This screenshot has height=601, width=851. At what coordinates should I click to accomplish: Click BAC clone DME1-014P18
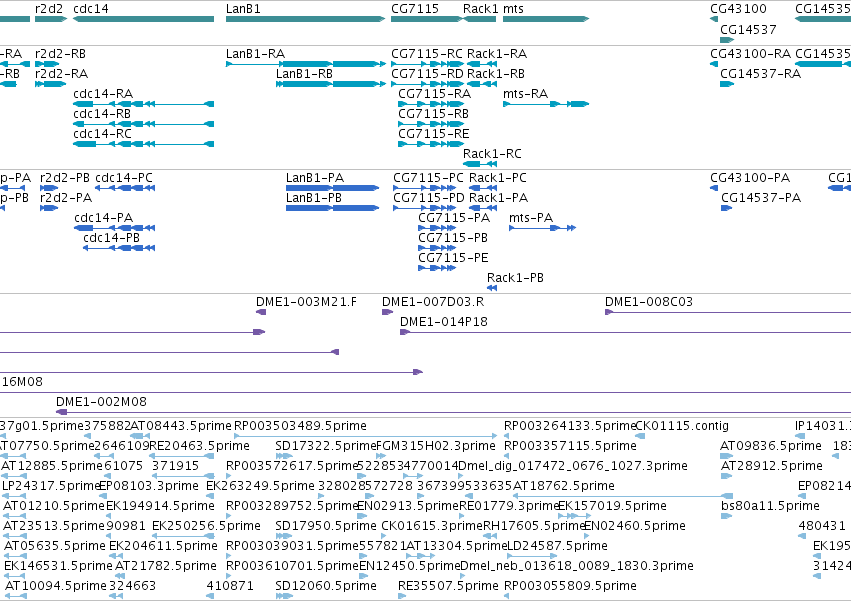[625, 332]
